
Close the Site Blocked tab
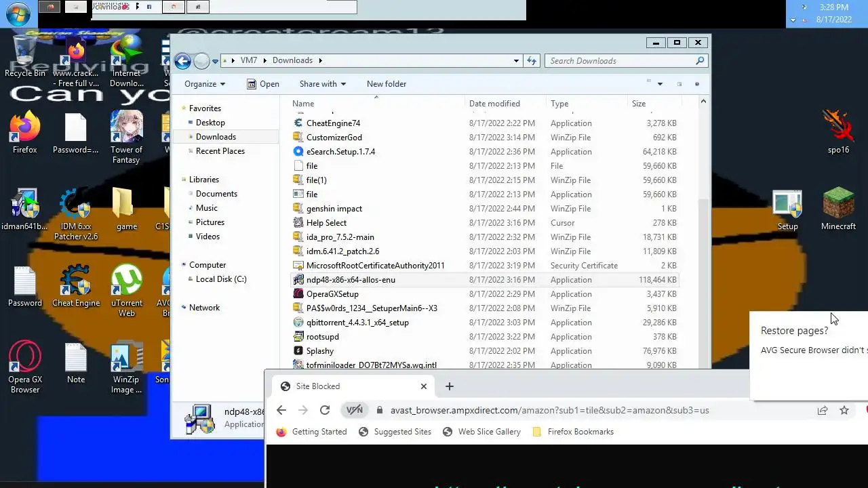(x=424, y=386)
